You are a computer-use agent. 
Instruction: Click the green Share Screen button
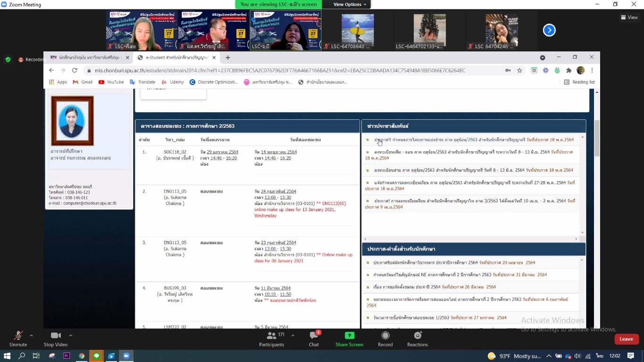pos(349,338)
